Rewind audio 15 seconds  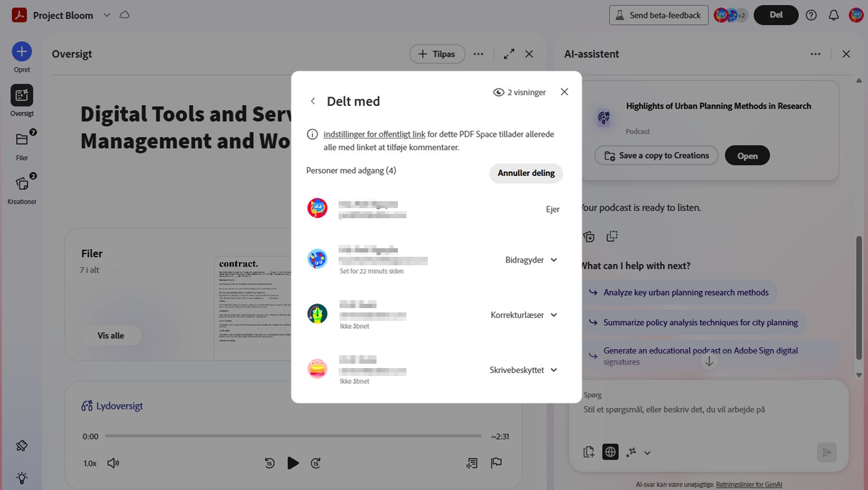coord(270,463)
